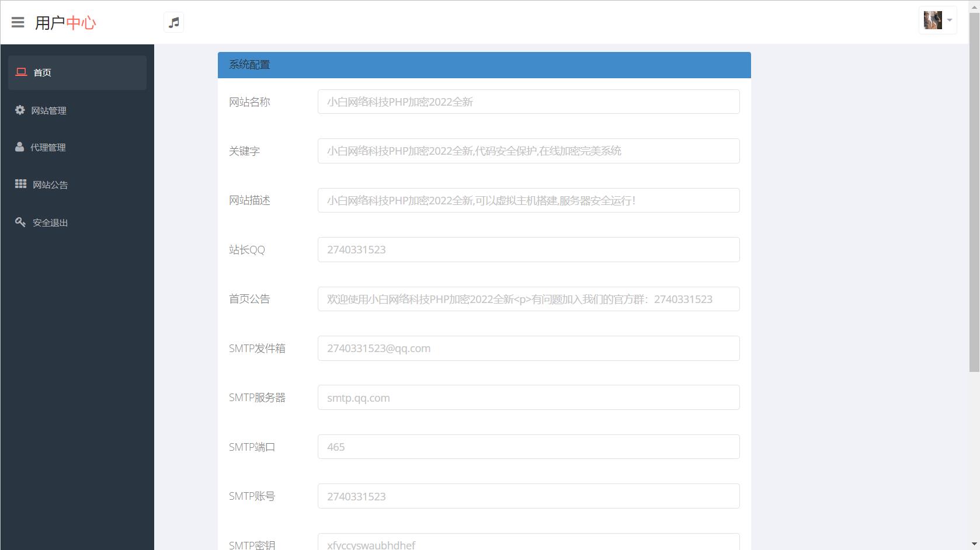Click the gear icon for 网站管理

coord(19,110)
